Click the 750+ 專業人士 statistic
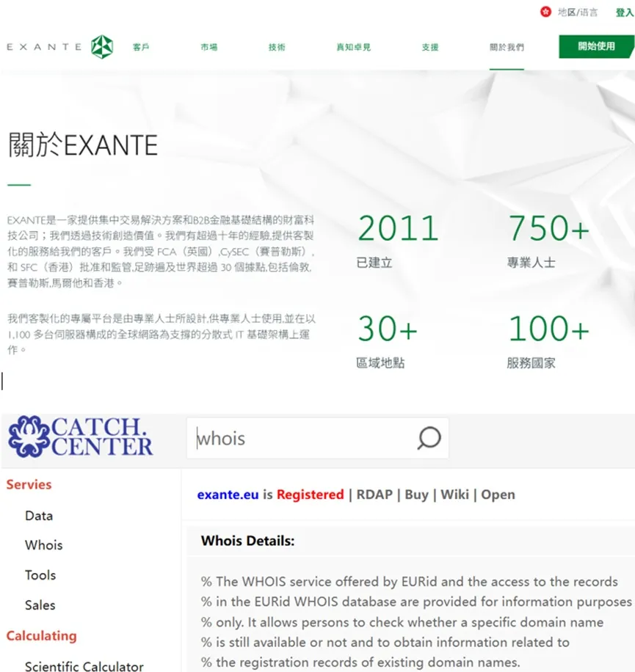635x672 pixels. [x=549, y=241]
